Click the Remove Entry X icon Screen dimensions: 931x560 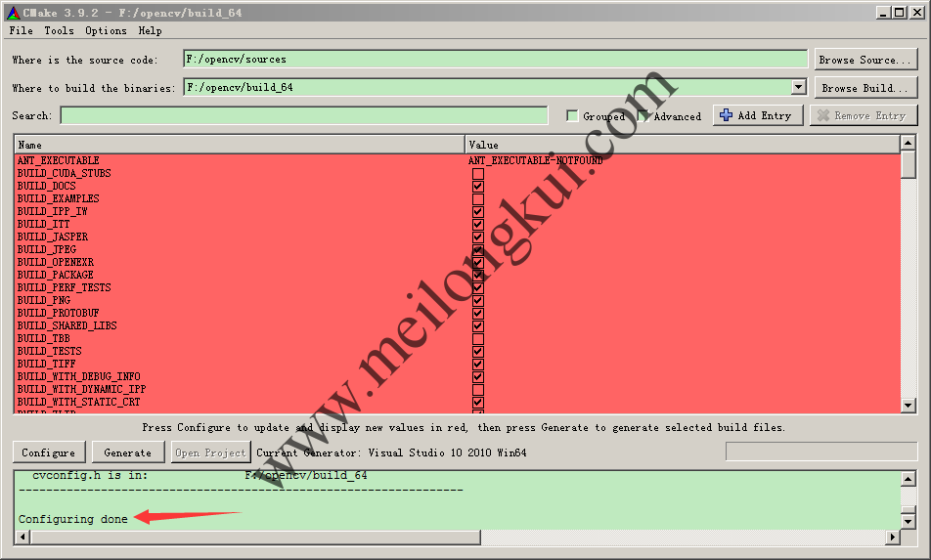click(x=823, y=115)
